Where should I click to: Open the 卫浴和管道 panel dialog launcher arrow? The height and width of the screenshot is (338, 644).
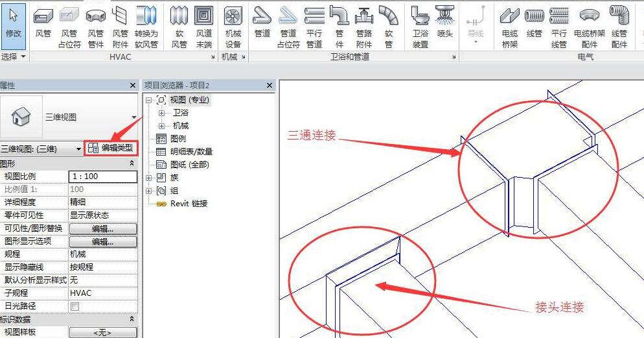[x=454, y=57]
